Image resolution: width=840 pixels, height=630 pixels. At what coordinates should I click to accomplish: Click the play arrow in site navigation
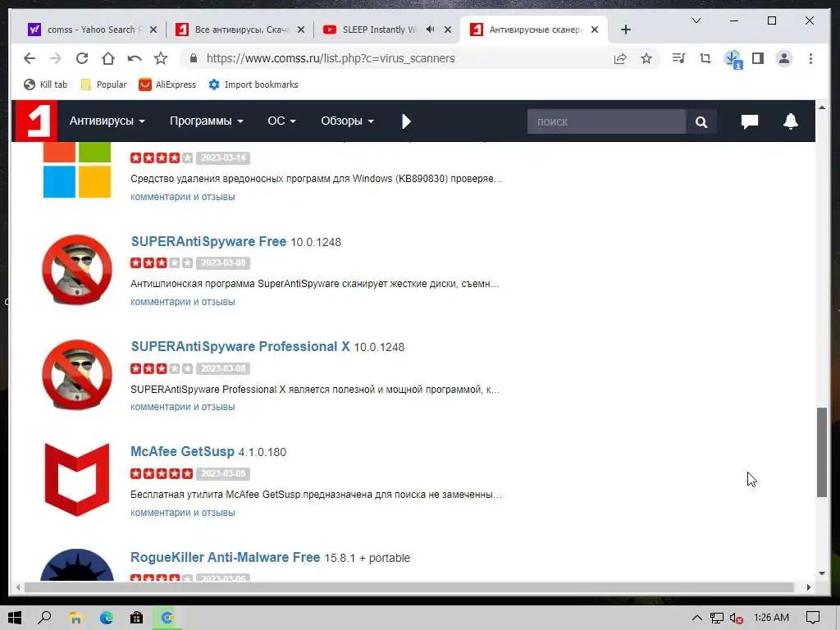coord(406,121)
